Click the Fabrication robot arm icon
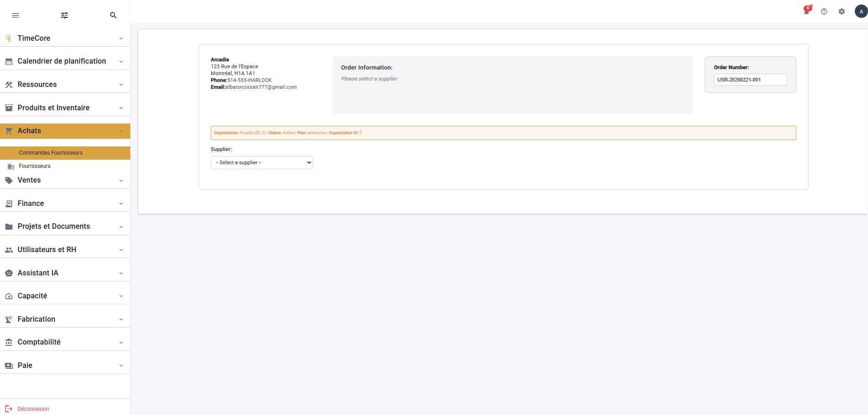Screen dimensions: 868x415 coord(9,319)
